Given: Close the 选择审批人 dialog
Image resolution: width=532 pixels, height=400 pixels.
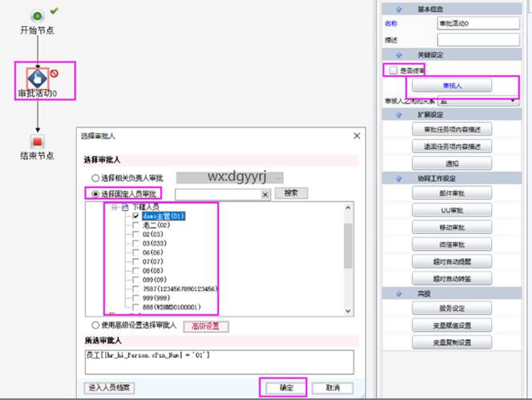Looking at the screenshot, I should point(357,137).
